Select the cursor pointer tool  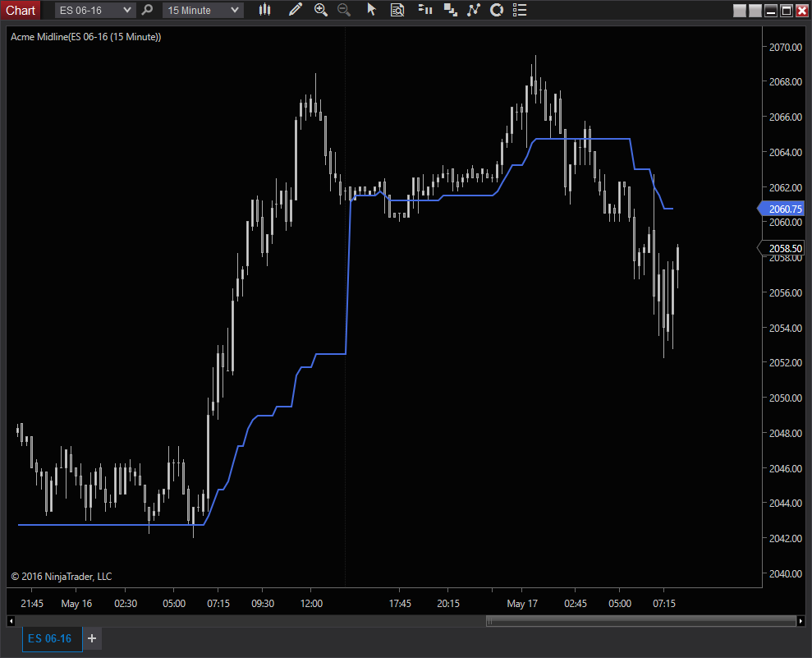[371, 10]
